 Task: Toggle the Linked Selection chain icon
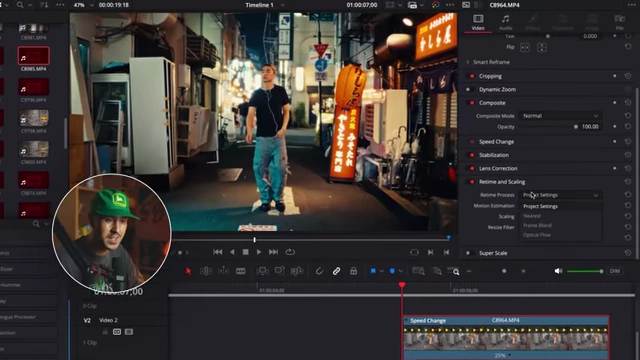(336, 271)
